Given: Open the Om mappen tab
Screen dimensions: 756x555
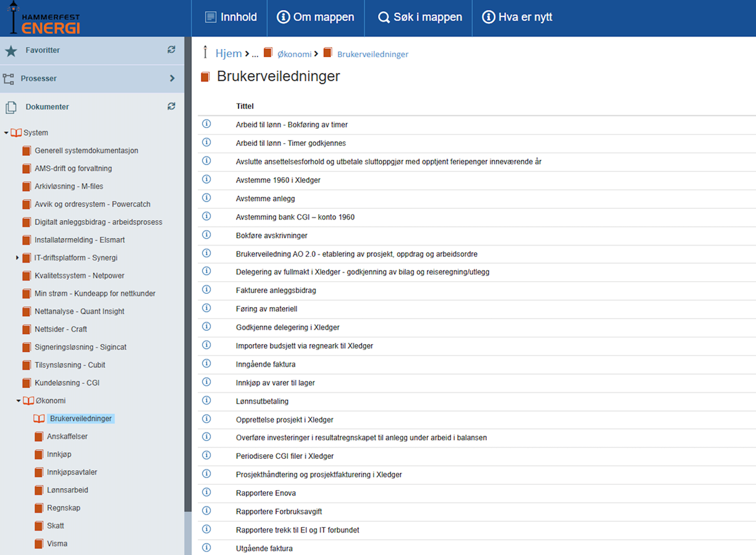Looking at the screenshot, I should pyautogui.click(x=315, y=17).
